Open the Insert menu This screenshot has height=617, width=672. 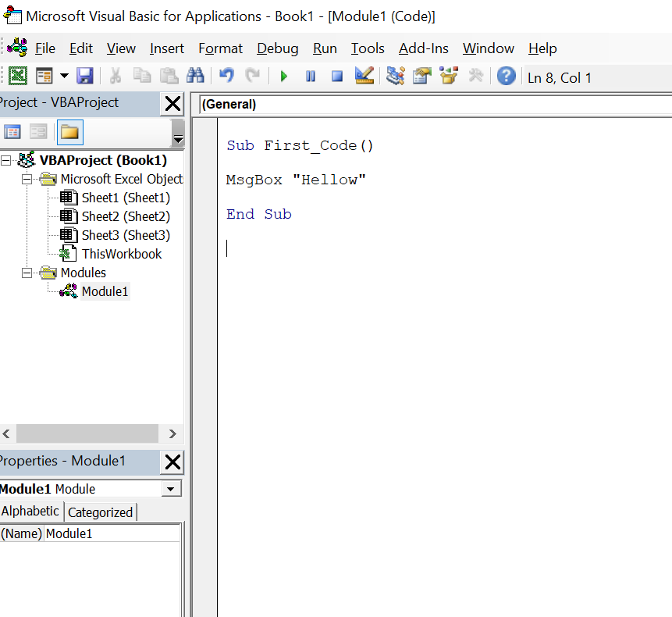(167, 48)
